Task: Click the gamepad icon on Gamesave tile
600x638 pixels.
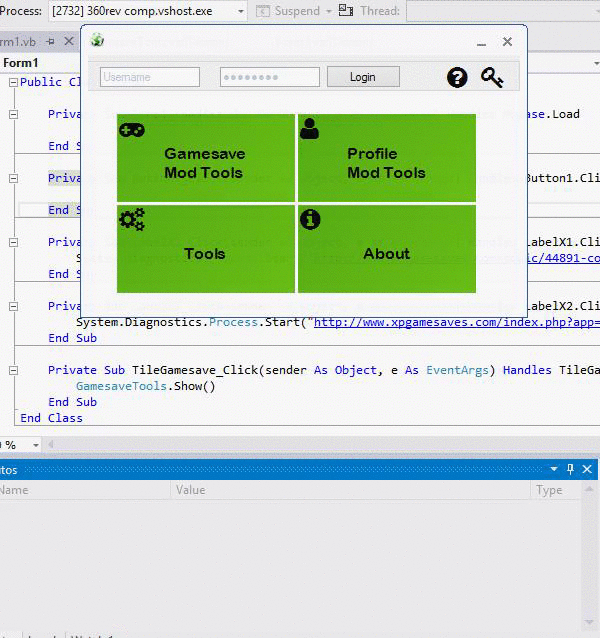Action: click(131, 129)
